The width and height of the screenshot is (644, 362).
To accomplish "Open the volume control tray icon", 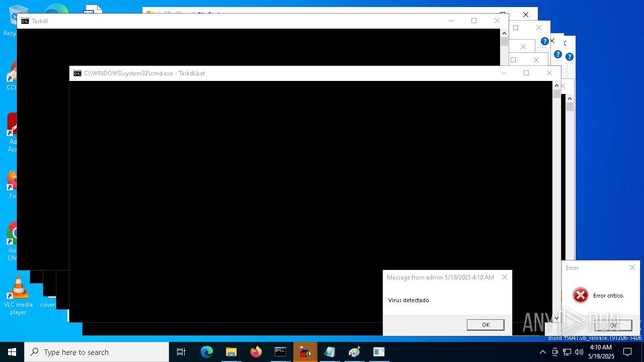I will pyautogui.click(x=579, y=352).
